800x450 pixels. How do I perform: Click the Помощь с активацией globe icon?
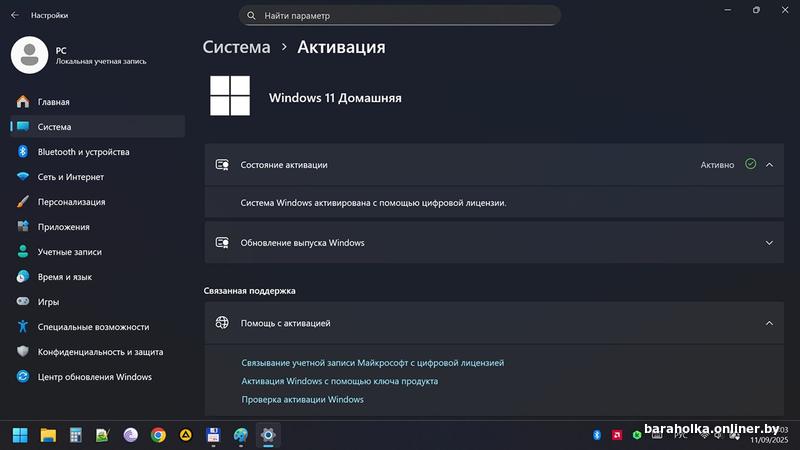222,322
